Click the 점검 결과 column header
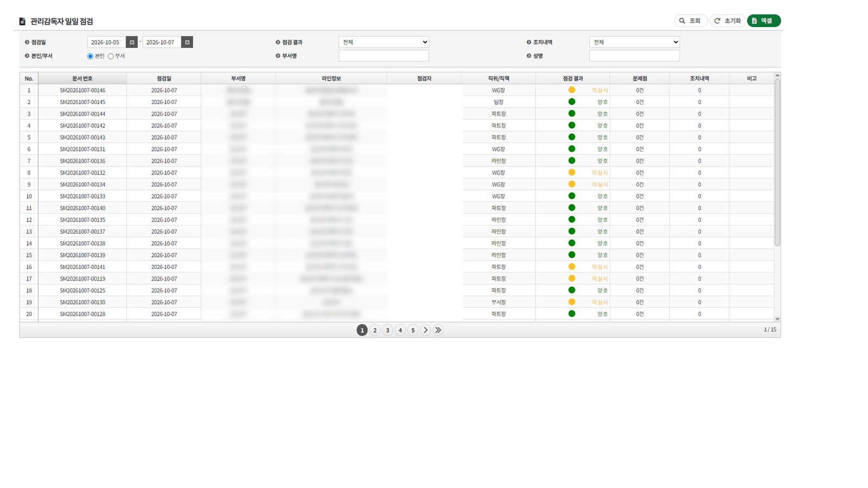Screen dimensions: 868x488 click(573, 79)
